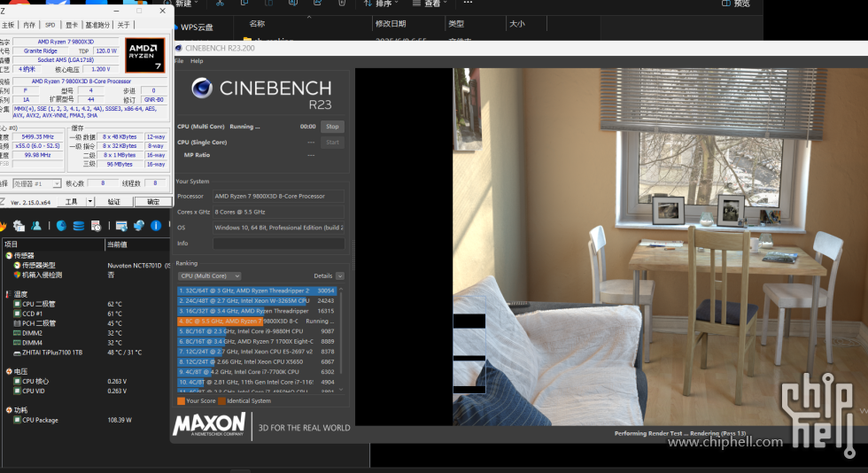
Task: Select the CPU Package power row
Action: [85, 420]
